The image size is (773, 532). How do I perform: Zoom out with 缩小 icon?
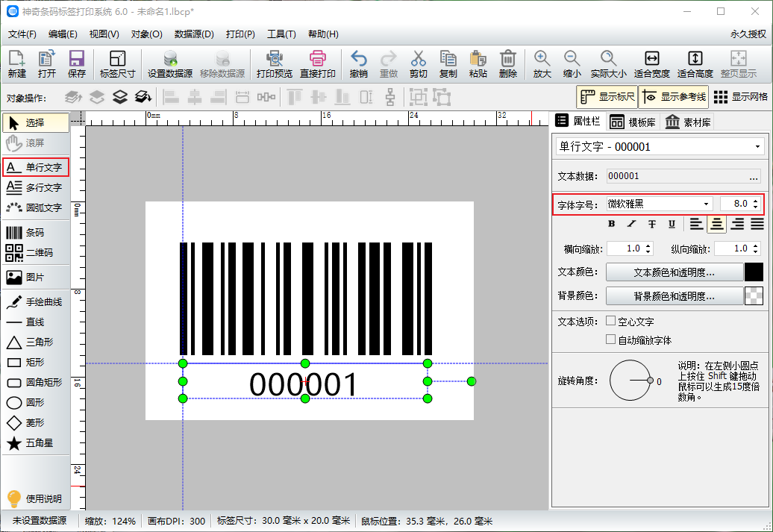tap(572, 64)
